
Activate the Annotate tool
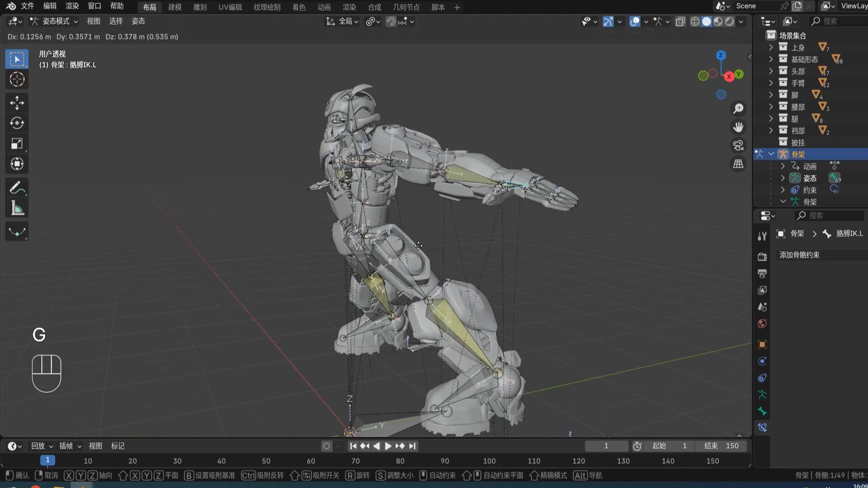[x=17, y=187]
